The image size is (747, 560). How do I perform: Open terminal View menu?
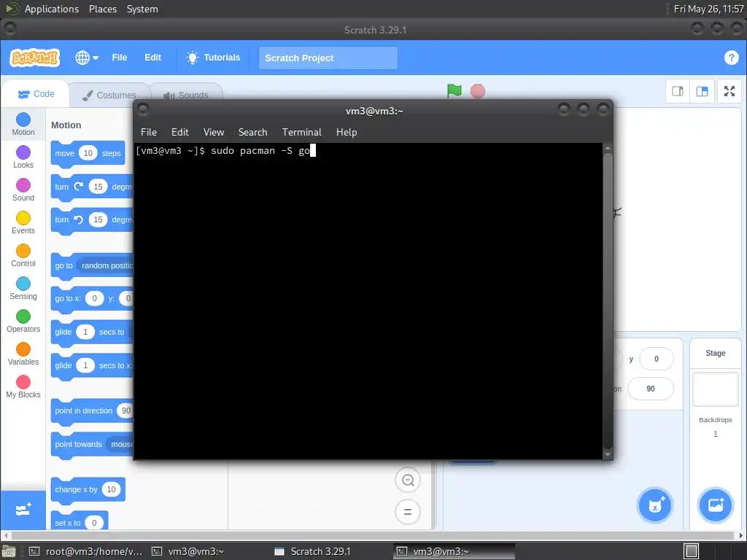[x=214, y=133]
